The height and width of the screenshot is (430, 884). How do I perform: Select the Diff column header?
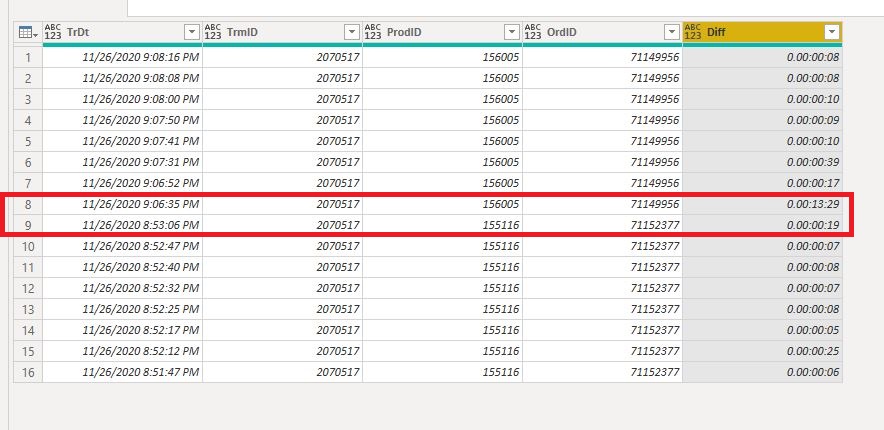pos(762,33)
